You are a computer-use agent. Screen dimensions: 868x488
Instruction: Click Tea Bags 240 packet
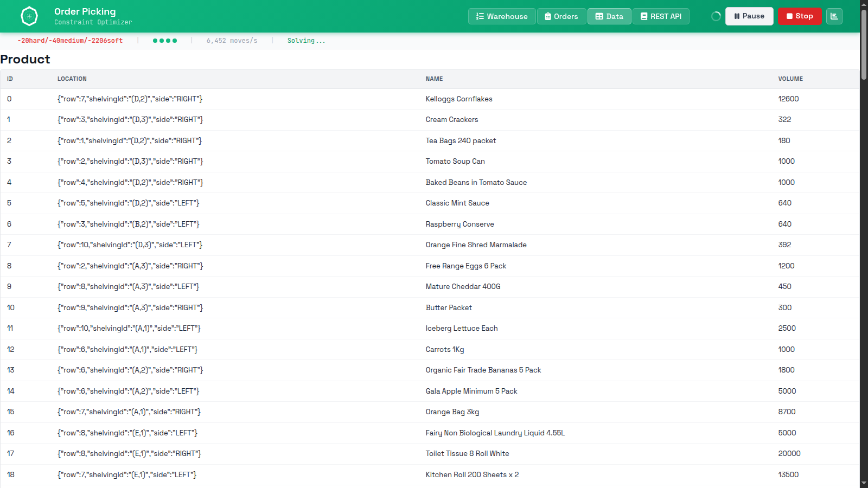[461, 140]
